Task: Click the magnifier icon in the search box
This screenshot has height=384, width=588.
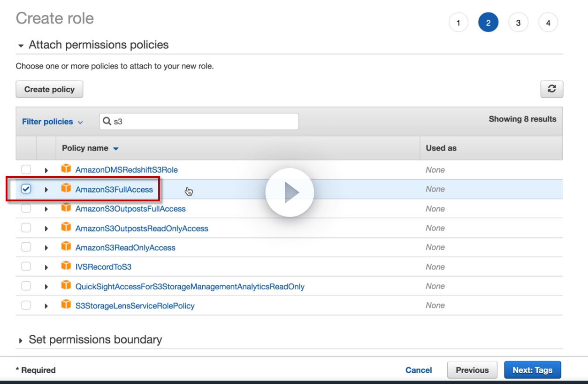Action: tap(107, 121)
